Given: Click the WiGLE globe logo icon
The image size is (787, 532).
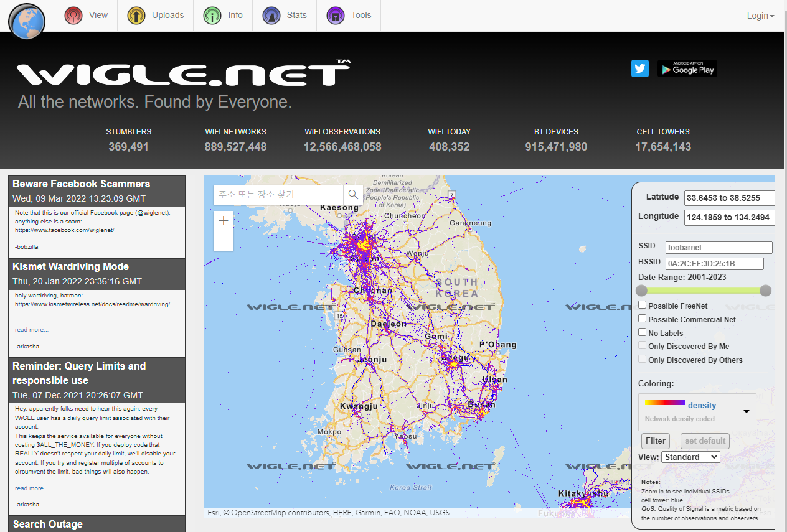Looking at the screenshot, I should tap(27, 22).
